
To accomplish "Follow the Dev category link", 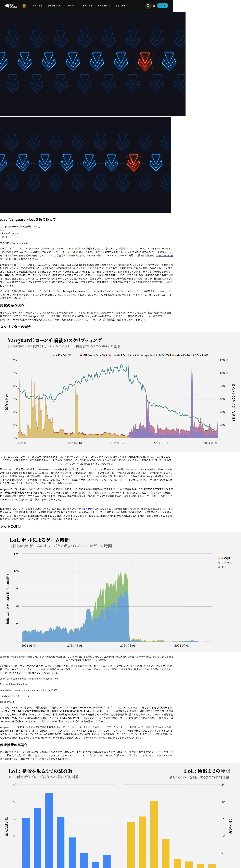I will [2, 230].
